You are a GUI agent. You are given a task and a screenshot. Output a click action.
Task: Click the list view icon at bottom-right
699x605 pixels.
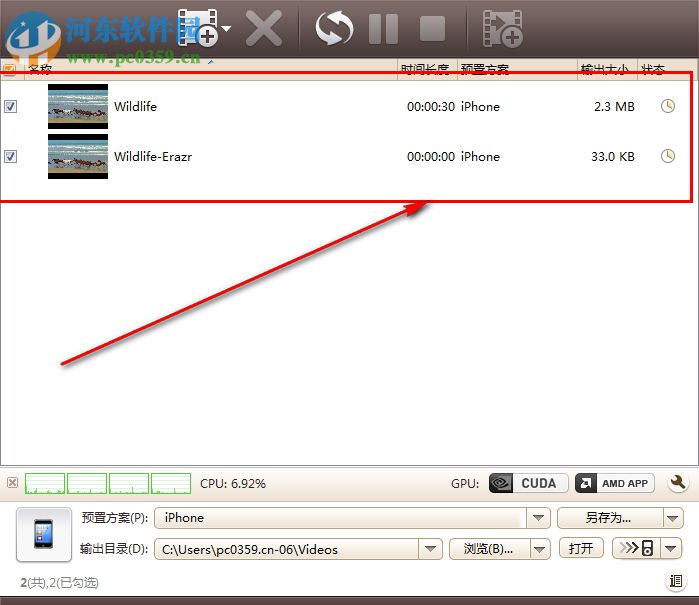tap(676, 581)
